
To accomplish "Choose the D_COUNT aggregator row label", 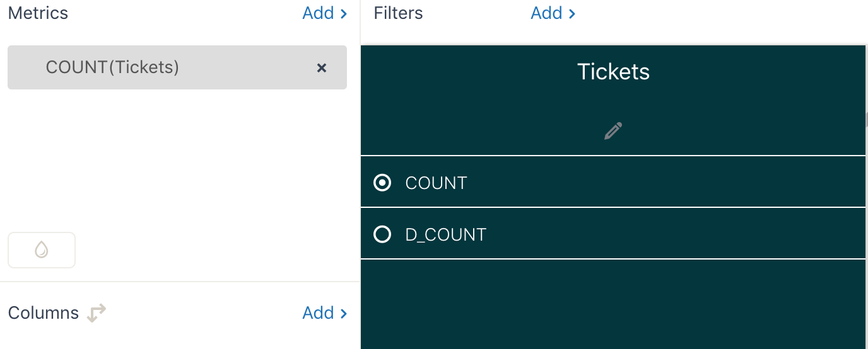I will coord(445,234).
